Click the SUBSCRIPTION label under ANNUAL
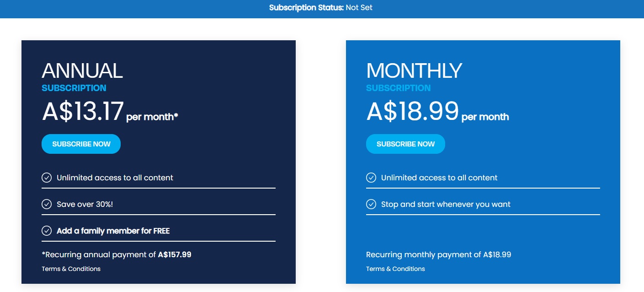This screenshot has height=292, width=644. click(x=74, y=88)
